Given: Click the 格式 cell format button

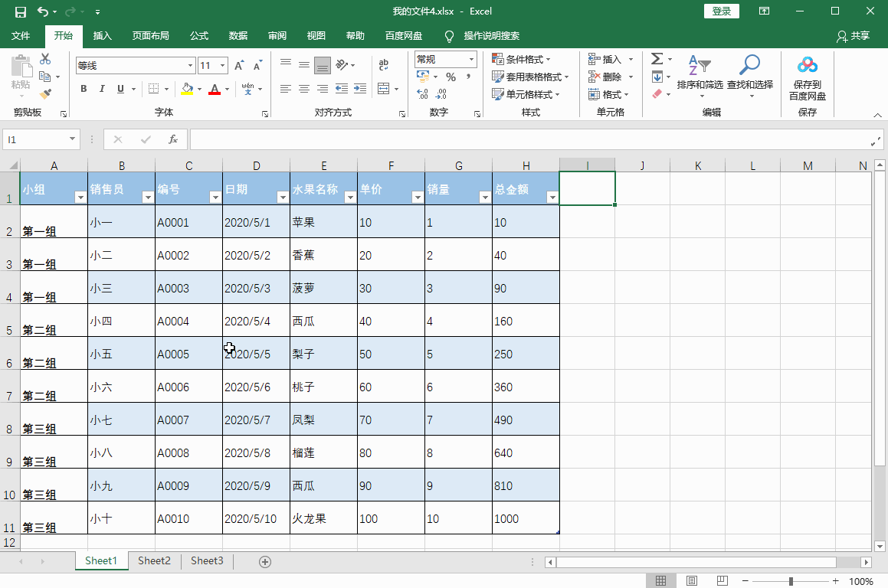Looking at the screenshot, I should tap(608, 94).
